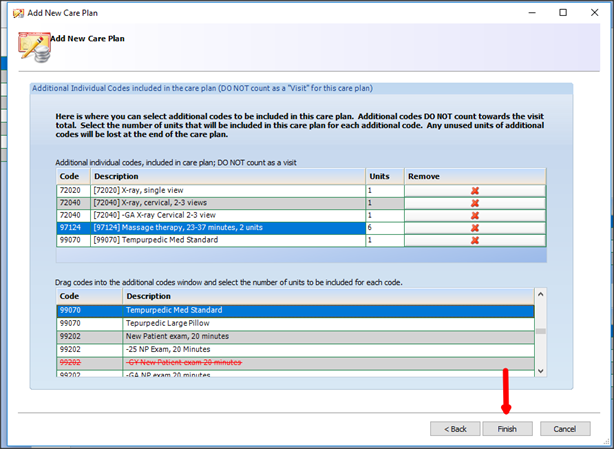This screenshot has width=614, height=449.
Task: Remove the X-ray single view code
Action: tap(475, 190)
